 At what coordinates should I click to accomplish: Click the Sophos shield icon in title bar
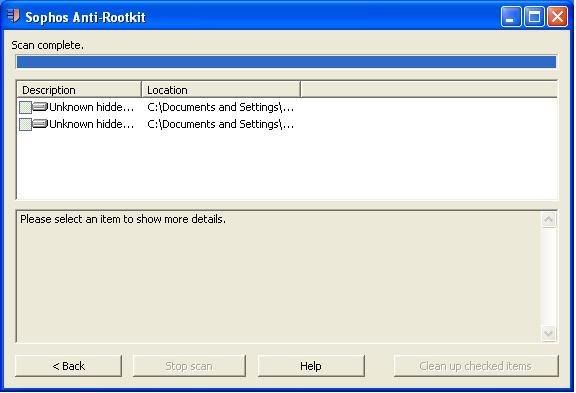pyautogui.click(x=14, y=16)
